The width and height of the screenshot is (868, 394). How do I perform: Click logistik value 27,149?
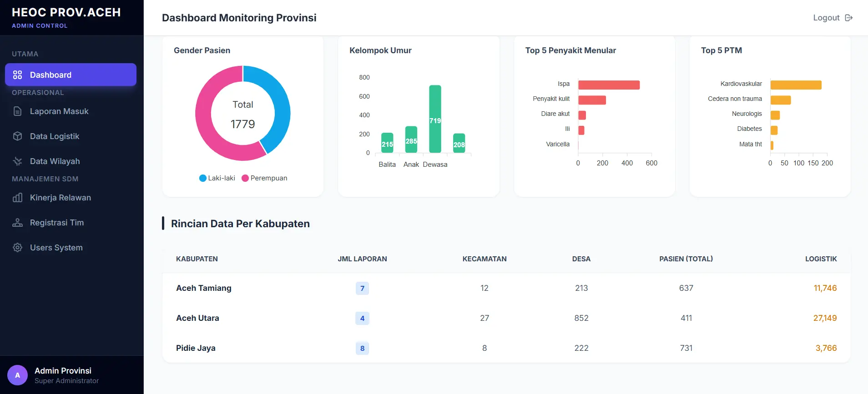tap(825, 318)
